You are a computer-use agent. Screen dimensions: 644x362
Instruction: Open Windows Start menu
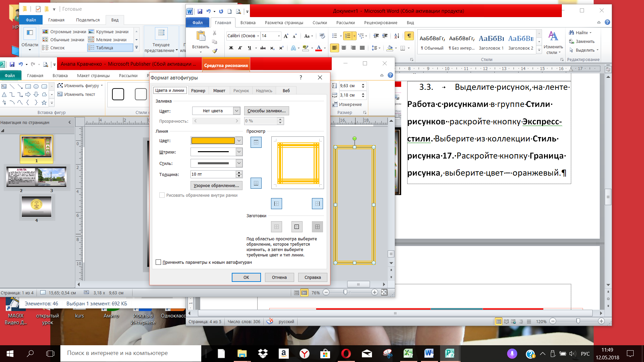[x=10, y=353]
